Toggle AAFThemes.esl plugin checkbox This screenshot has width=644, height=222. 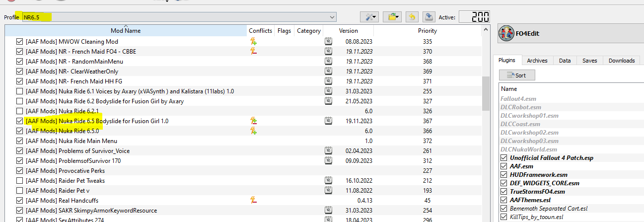[x=504, y=200]
